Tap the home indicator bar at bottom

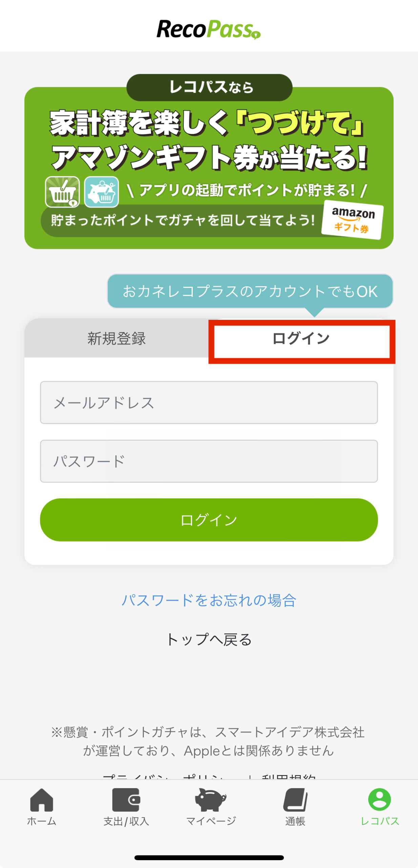(209, 857)
